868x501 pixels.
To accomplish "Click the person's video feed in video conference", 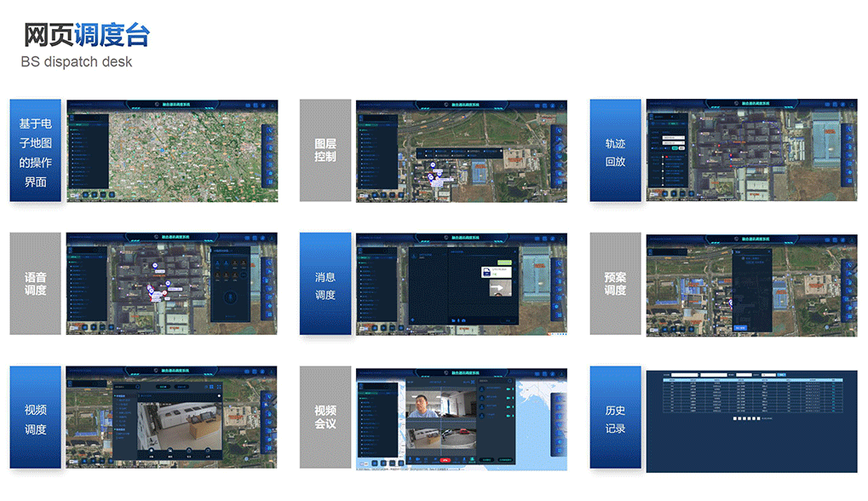I will click(423, 405).
